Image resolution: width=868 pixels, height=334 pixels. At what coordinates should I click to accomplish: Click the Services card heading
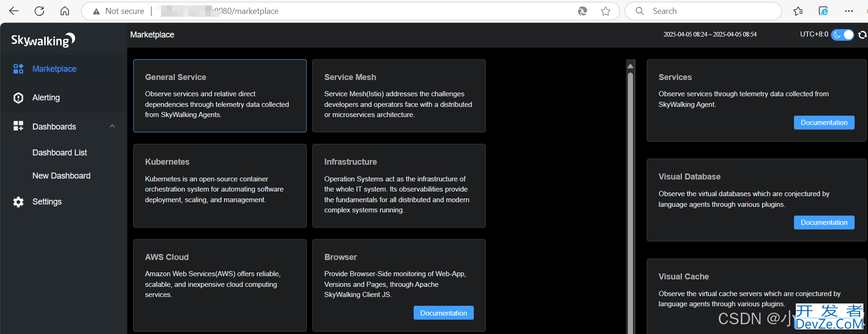[675, 77]
